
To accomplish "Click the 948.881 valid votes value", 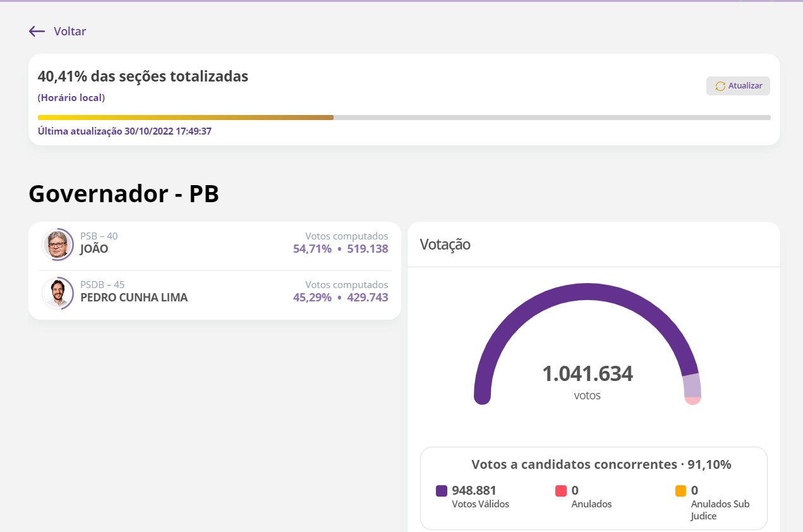I will (x=474, y=490).
